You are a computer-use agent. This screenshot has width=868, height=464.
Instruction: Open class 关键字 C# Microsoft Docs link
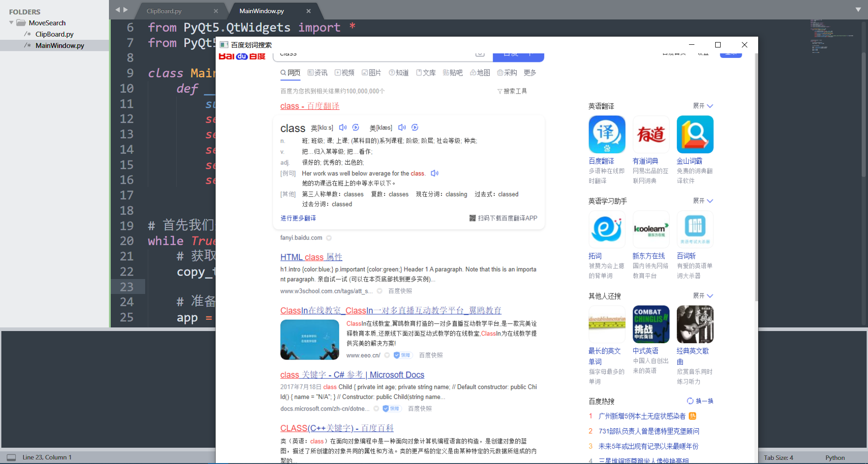coord(352,374)
